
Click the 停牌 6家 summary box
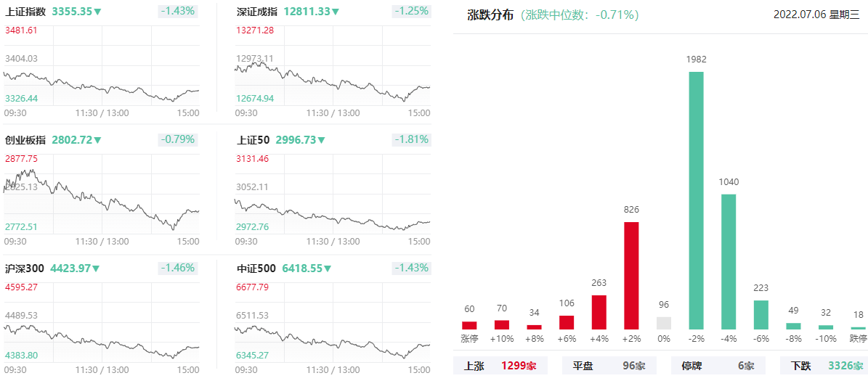point(718,366)
